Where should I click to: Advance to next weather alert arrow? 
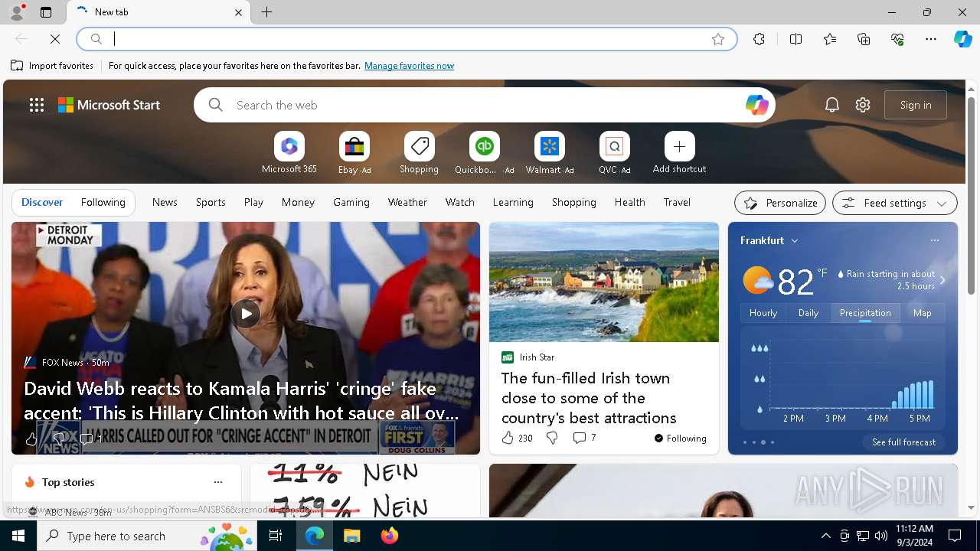coord(942,280)
